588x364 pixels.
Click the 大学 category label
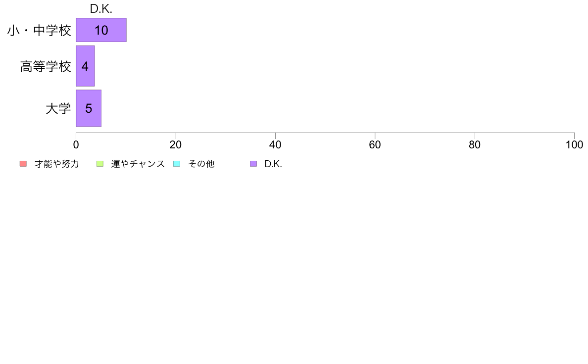[58, 109]
